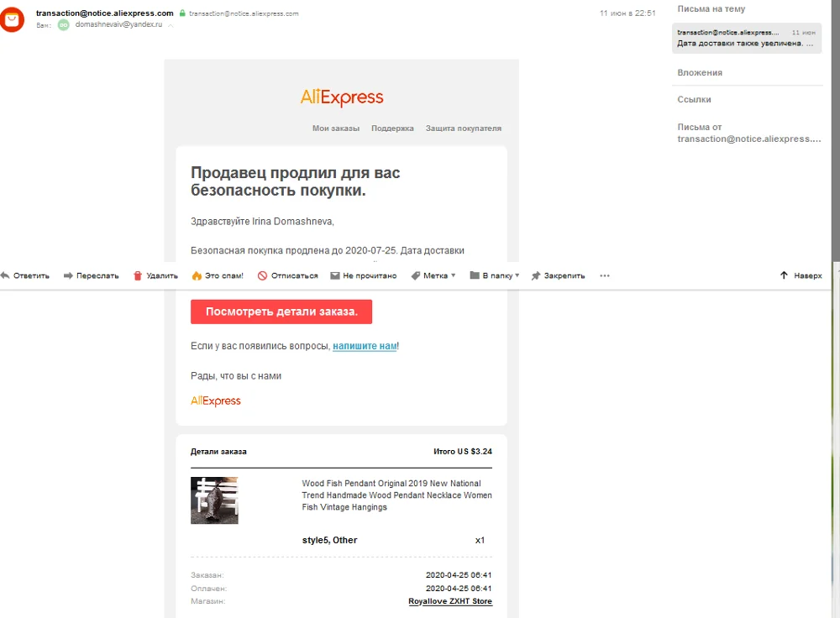
Task: Expand recipient details chevron
Action: coord(171,25)
